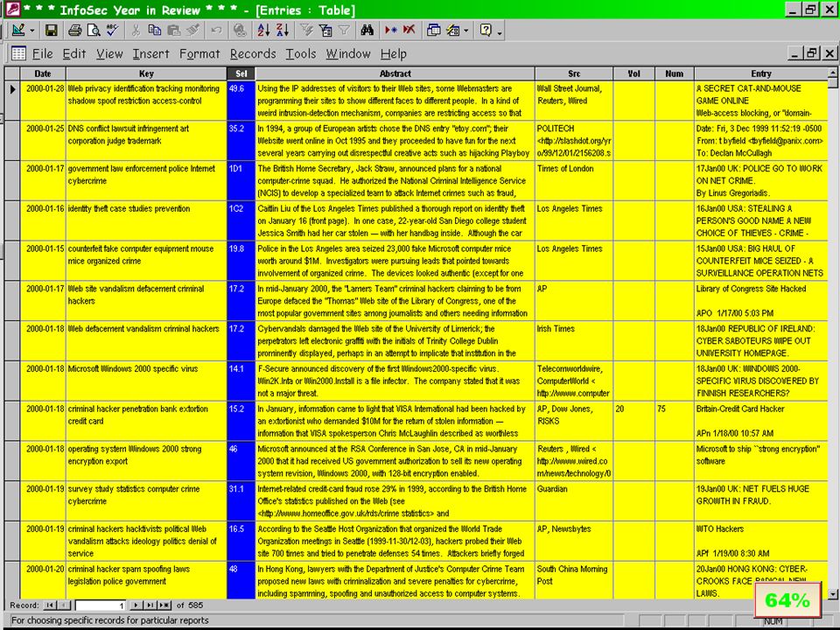This screenshot has height=630, width=840.
Task: Open Help with the question mark icon
Action: tap(486, 31)
